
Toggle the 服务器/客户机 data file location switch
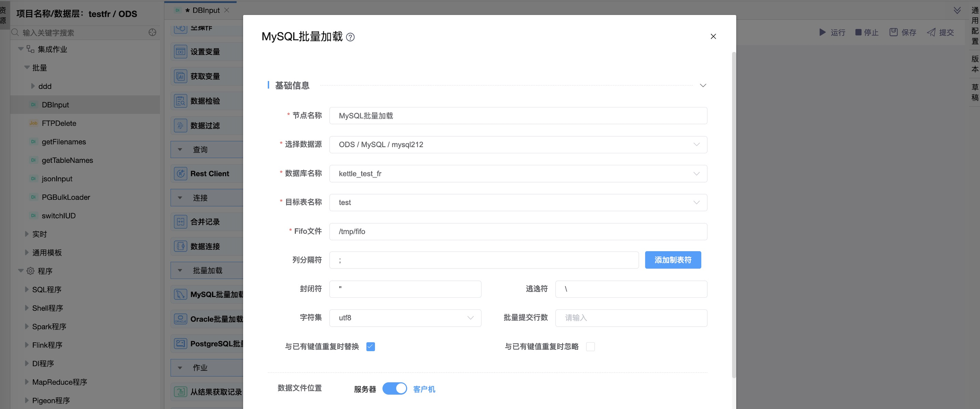pos(394,389)
